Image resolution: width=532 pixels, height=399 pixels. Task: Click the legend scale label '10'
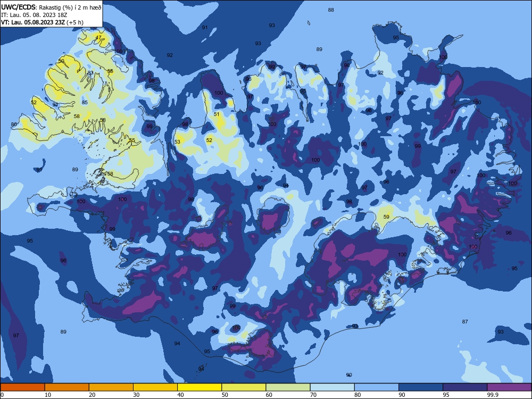point(48,395)
